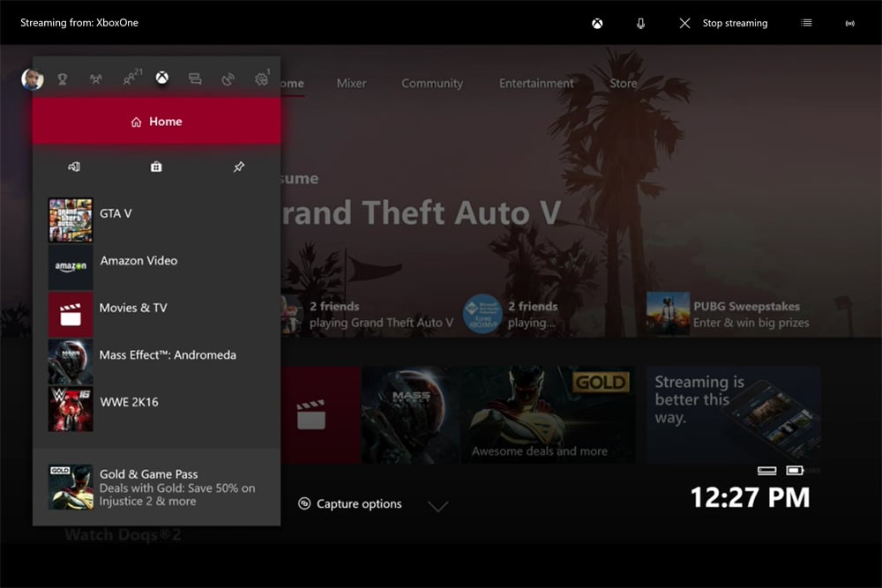Viewport: 882px width, 588px height.
Task: Open the friends list icon showing 21
Action: 131,77
